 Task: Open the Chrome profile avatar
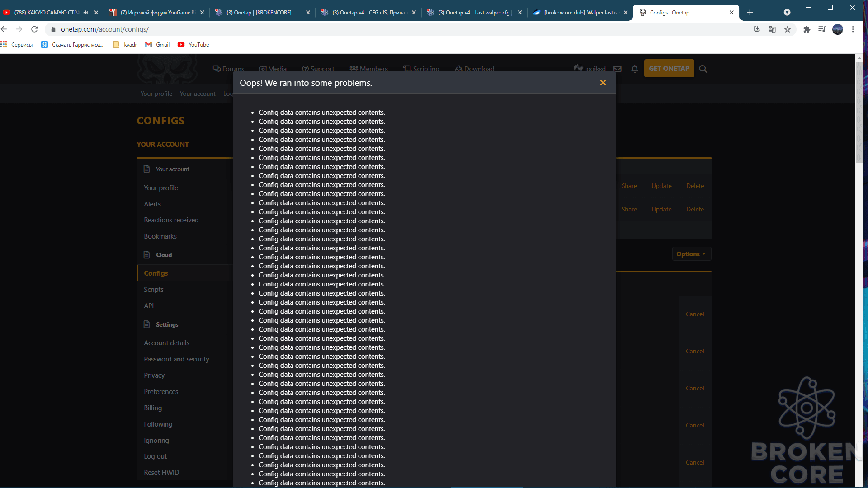838,29
